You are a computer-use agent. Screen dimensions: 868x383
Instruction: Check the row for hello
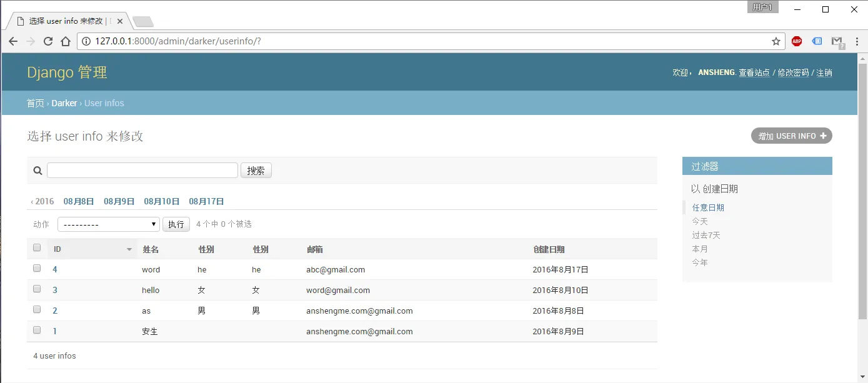[x=37, y=289]
